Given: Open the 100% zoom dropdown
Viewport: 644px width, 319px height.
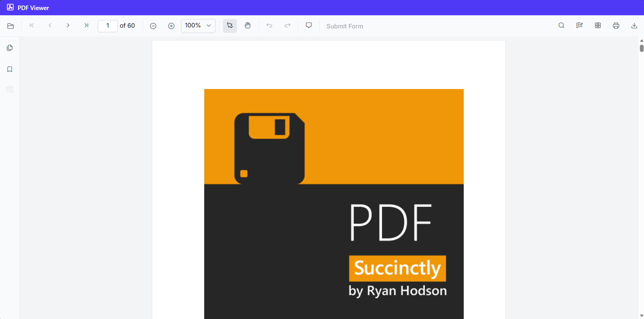Looking at the screenshot, I should 198,26.
